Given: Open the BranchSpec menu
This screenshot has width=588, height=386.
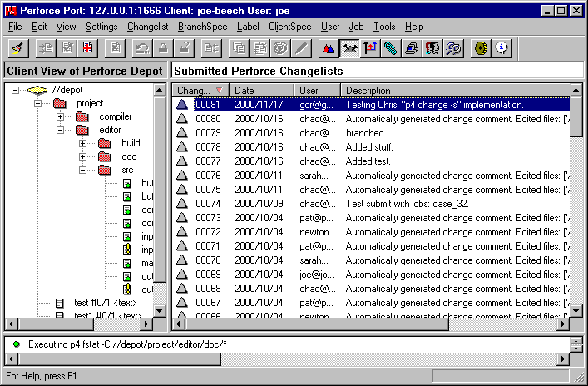Looking at the screenshot, I should click(204, 27).
